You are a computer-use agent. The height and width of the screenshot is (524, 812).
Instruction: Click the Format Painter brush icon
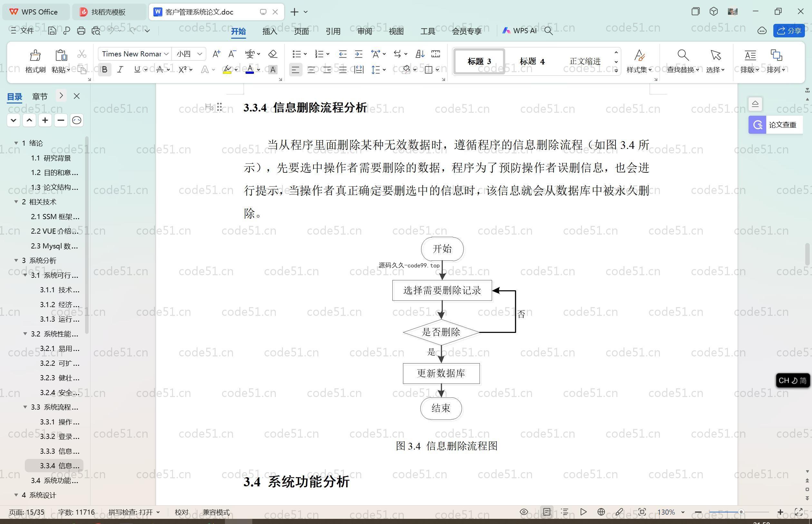pos(35,55)
